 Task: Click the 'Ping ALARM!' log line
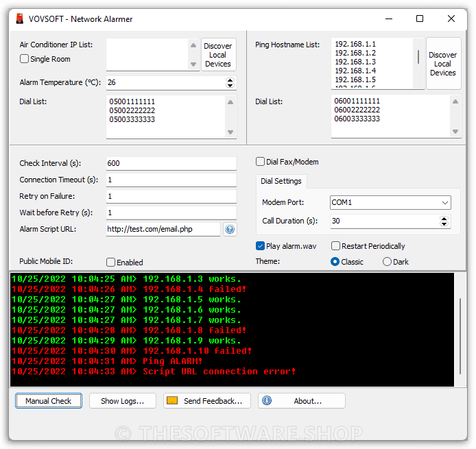tap(107, 361)
